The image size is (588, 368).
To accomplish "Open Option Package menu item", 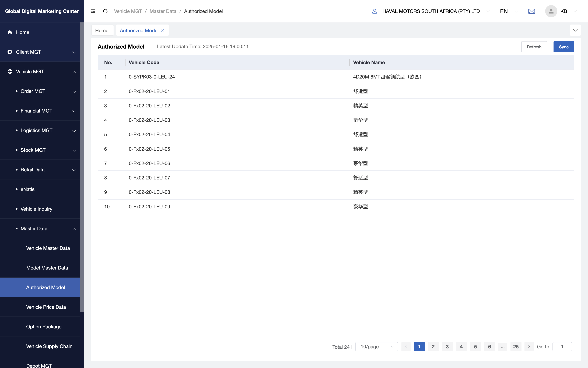I will 40,327.
